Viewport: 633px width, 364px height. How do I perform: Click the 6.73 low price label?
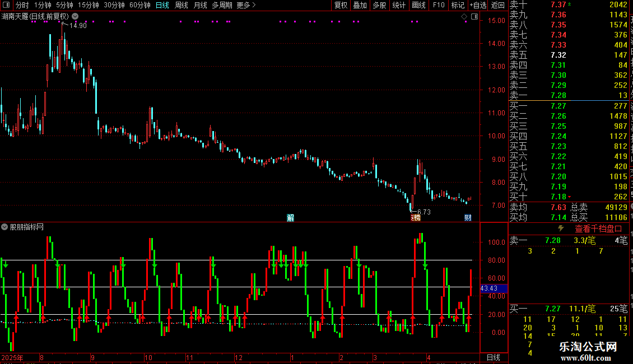423,212
